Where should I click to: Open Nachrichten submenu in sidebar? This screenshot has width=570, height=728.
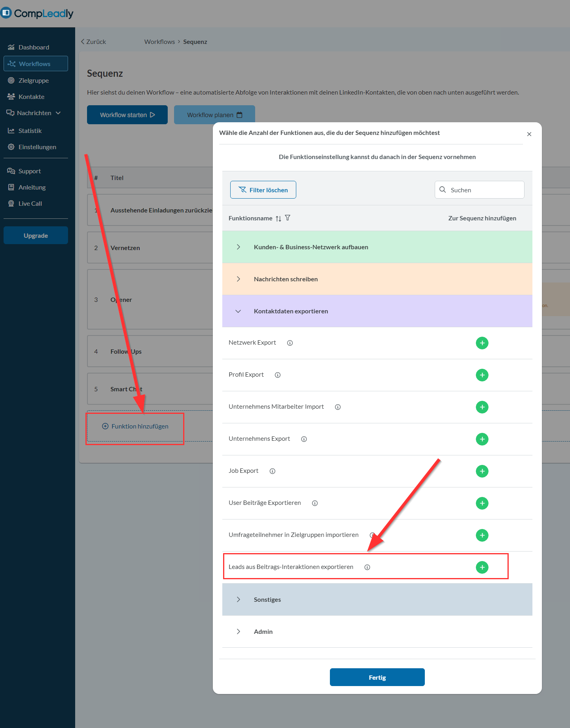tap(34, 113)
